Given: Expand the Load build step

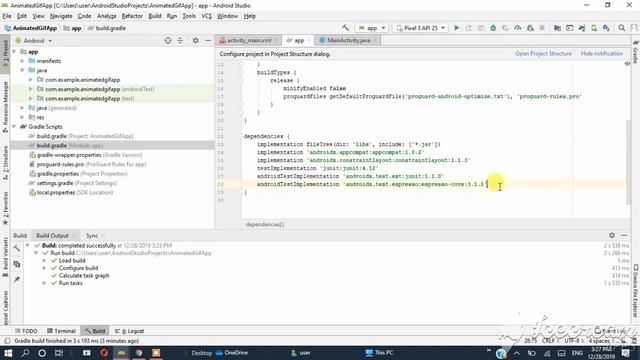Looking at the screenshot, I should tap(44, 260).
